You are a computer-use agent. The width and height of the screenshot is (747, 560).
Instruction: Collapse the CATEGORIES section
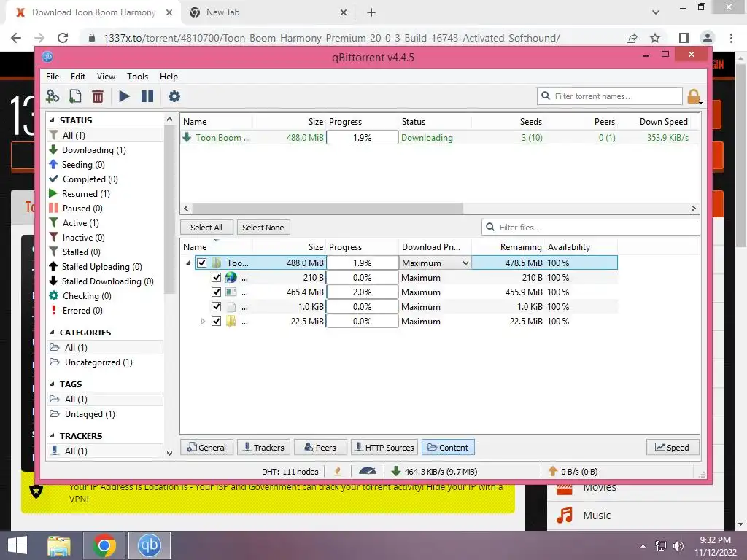52,332
